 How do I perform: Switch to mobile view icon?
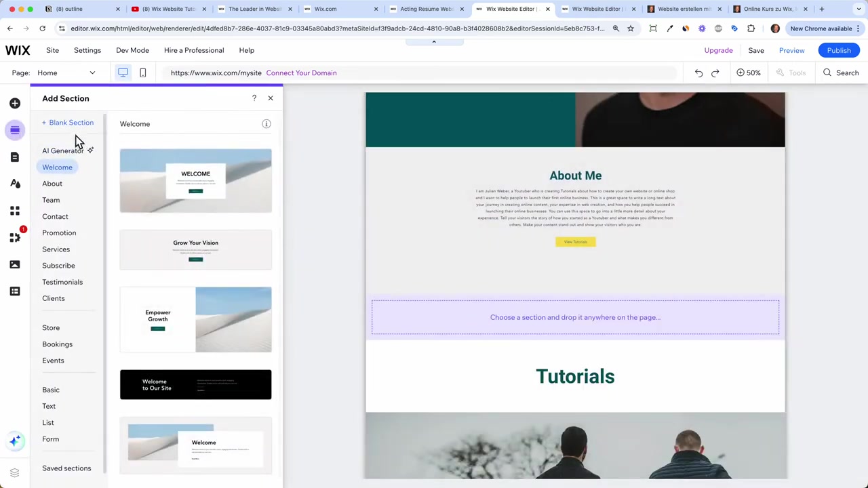[142, 73]
